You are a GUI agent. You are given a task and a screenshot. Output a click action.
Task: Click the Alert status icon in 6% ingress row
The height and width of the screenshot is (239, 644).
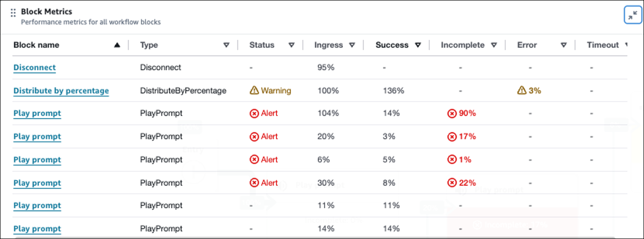[x=254, y=160]
